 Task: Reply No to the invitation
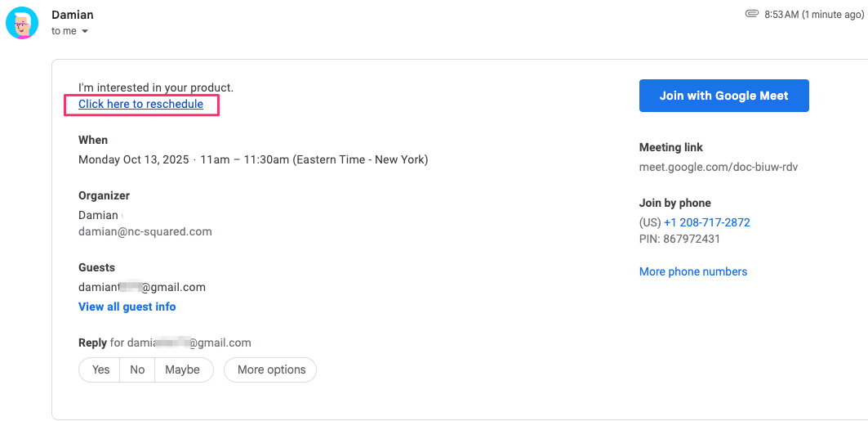point(137,369)
